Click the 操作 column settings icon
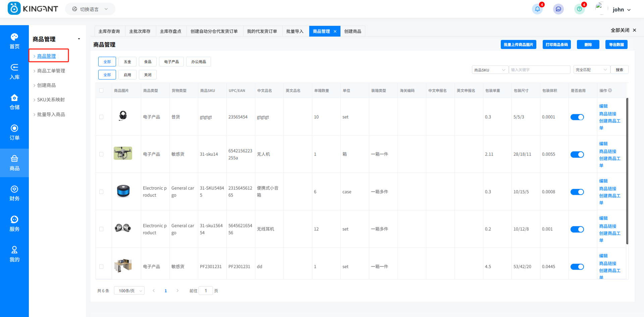 click(610, 91)
